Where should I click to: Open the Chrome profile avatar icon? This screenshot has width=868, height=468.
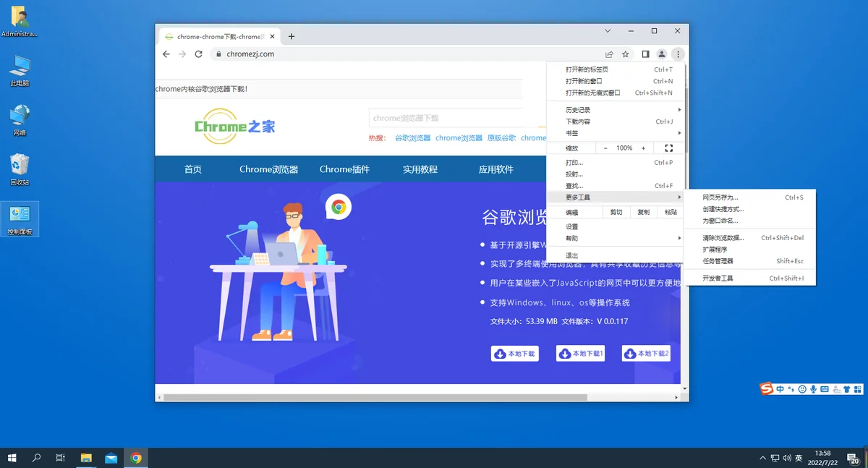point(662,54)
